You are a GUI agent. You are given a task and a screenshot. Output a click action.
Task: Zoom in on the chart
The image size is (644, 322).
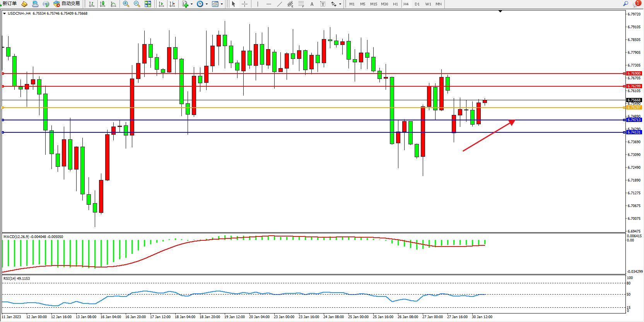[126, 4]
